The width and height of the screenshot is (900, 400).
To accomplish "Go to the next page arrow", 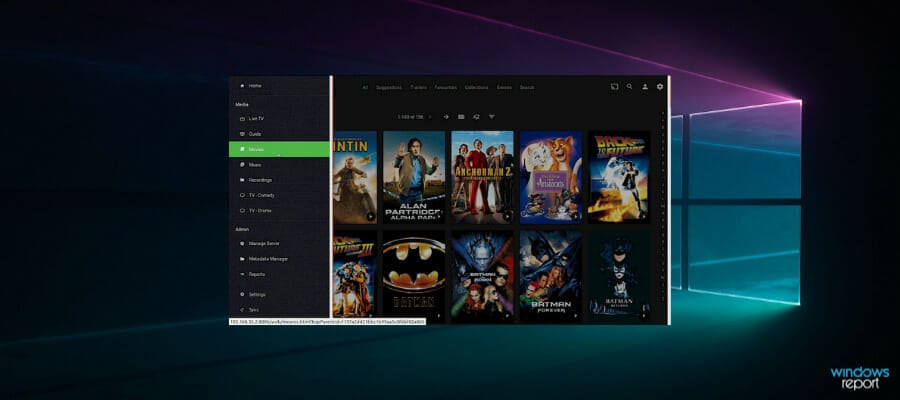I will click(x=446, y=116).
